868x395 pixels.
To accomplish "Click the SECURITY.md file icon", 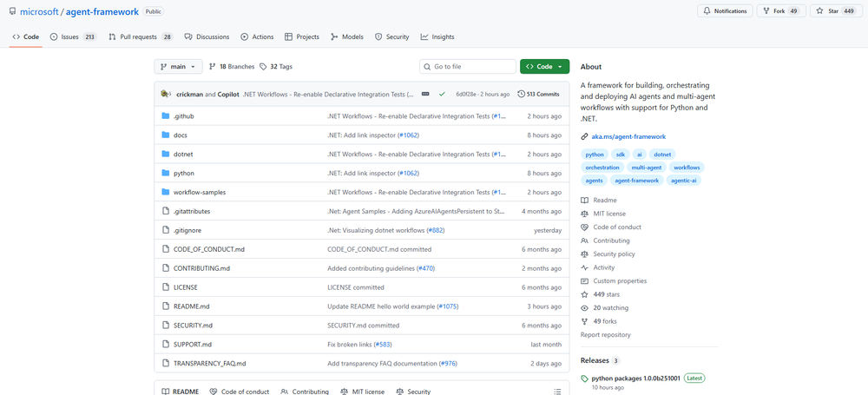I will [x=165, y=326].
